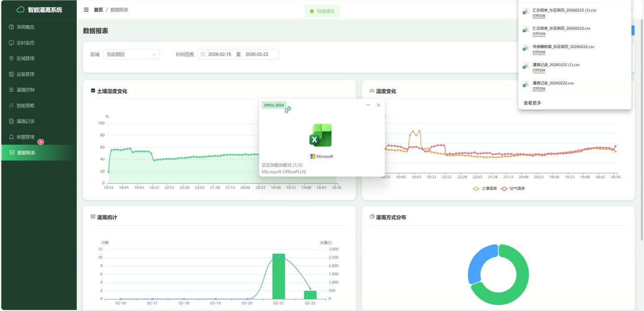Click 查看更多 in downloads panel

pyautogui.click(x=532, y=103)
